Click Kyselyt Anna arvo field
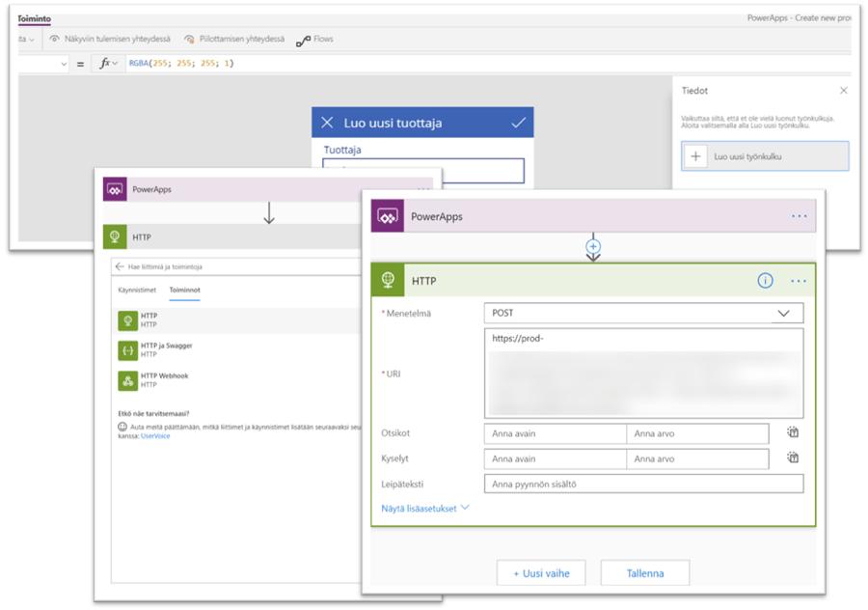 697,458
